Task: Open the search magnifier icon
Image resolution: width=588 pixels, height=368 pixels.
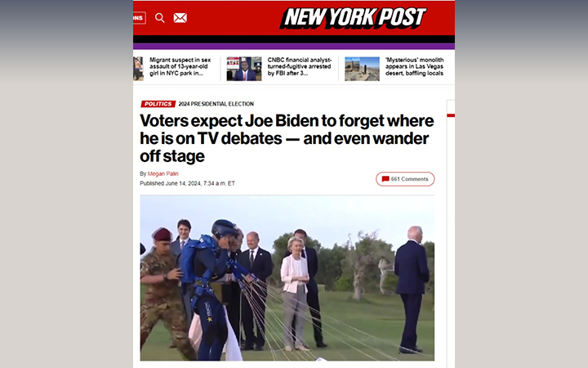Action: [160, 18]
